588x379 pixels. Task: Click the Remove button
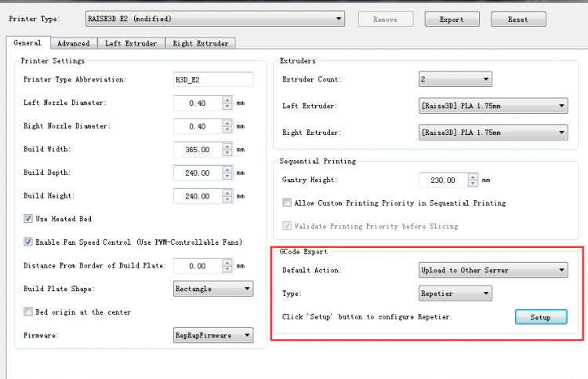(386, 19)
